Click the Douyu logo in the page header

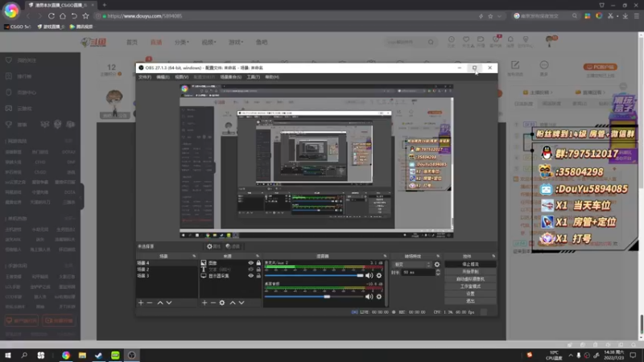coord(93,42)
